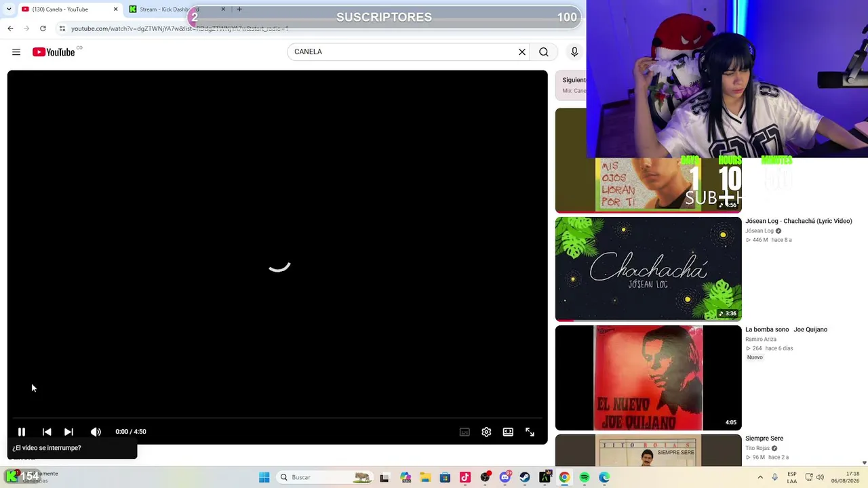
Task: View site information for youtube.com
Action: (62, 28)
